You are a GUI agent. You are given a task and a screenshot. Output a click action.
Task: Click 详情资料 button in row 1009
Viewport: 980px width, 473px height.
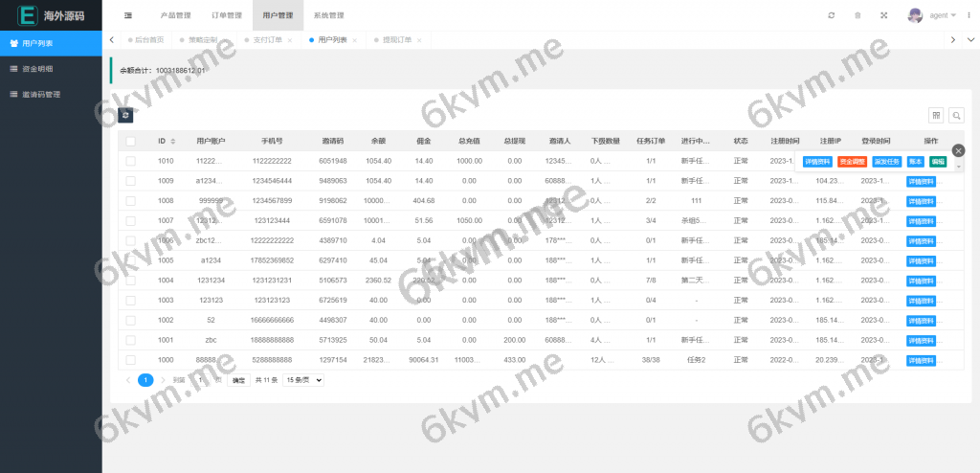[x=922, y=181]
